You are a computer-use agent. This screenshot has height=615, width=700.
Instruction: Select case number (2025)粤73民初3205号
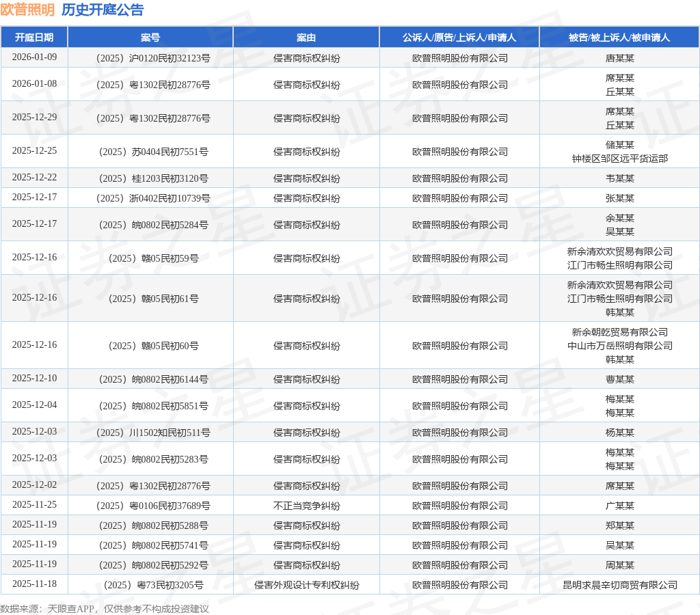point(153,585)
